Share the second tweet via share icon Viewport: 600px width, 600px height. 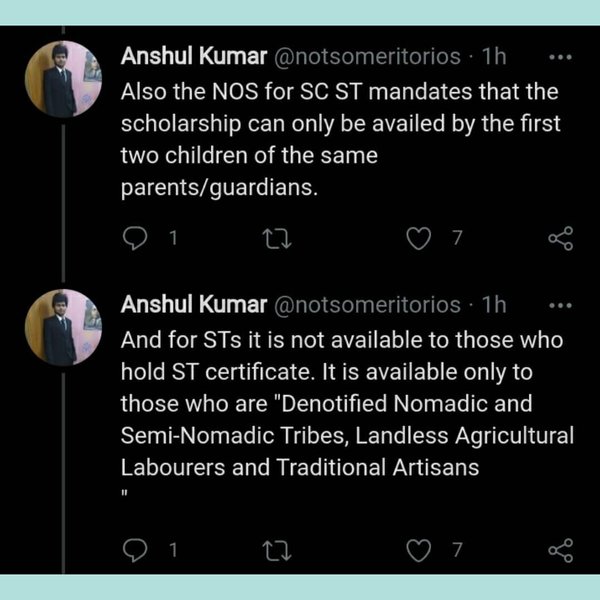pos(561,549)
